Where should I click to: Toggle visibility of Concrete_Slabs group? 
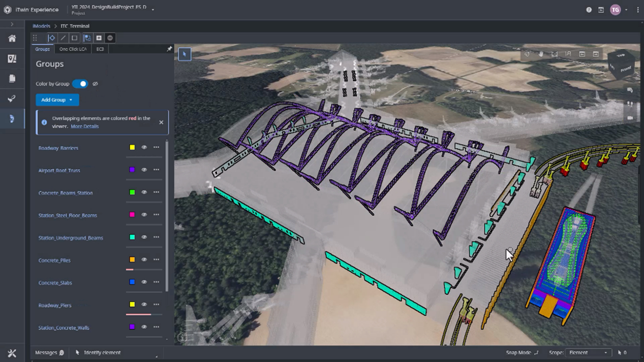(x=144, y=282)
